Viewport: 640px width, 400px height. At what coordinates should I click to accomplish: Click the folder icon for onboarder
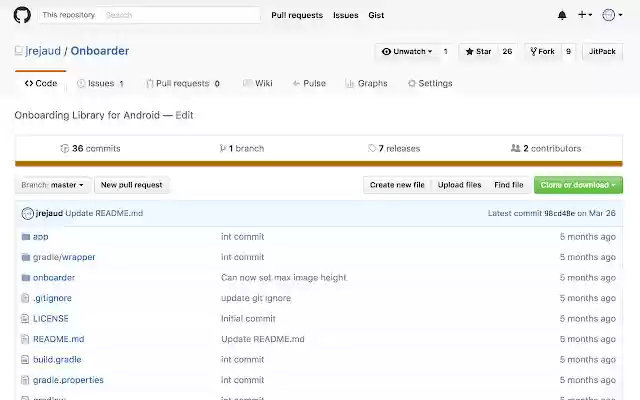pos(26,278)
